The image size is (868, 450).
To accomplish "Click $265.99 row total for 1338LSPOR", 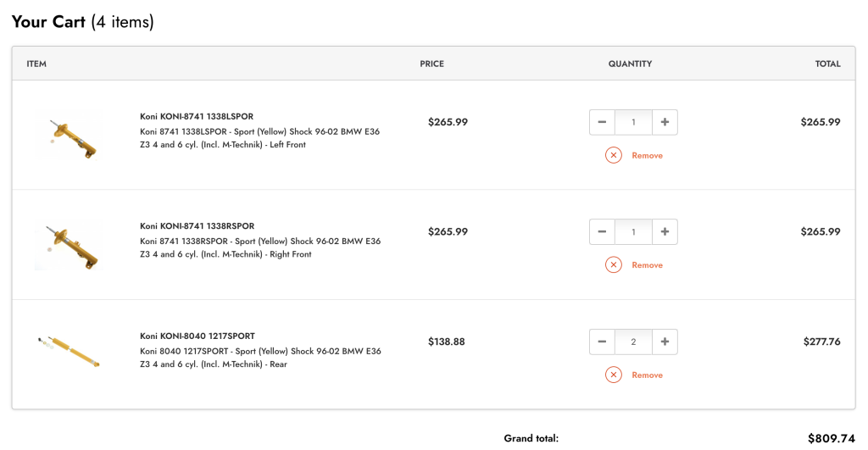I will coord(821,122).
